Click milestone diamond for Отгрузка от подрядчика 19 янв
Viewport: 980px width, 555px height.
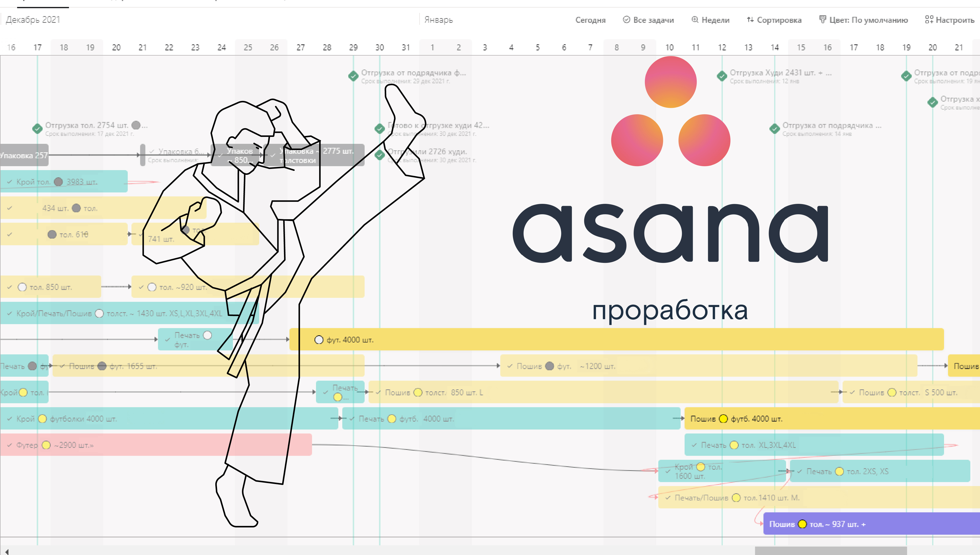tap(906, 76)
